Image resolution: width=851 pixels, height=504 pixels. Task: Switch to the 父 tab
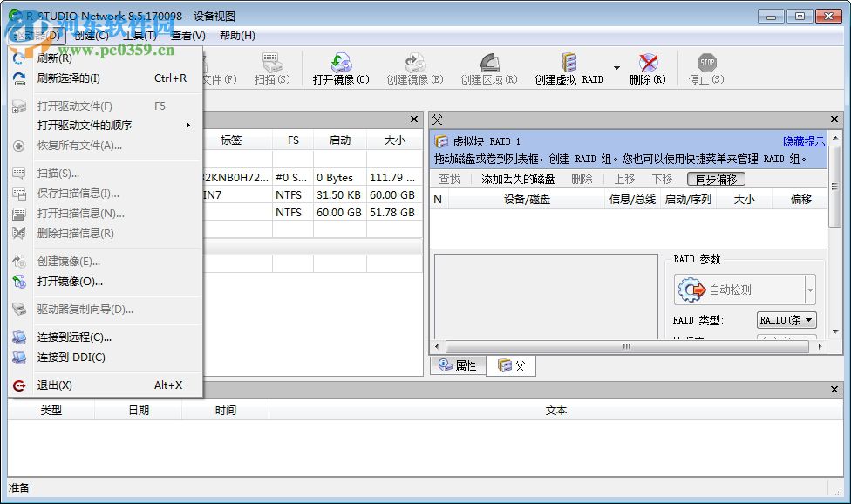pyautogui.click(x=511, y=365)
